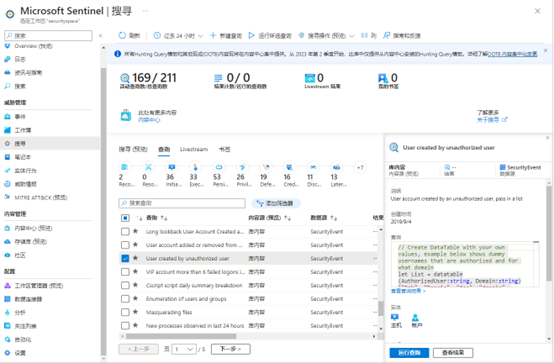Click the View results (查看结果) button

[453, 353]
